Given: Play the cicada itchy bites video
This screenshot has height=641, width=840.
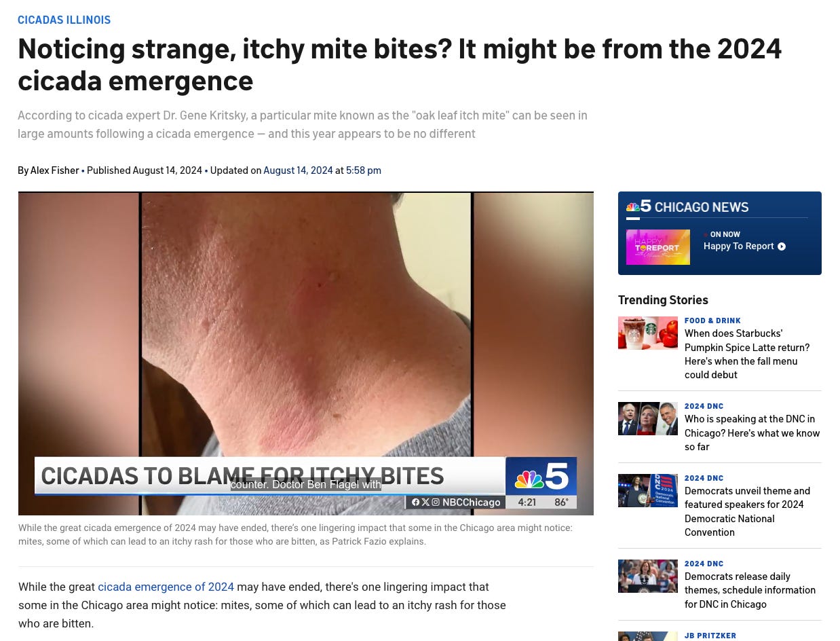Looking at the screenshot, I should coord(306,353).
